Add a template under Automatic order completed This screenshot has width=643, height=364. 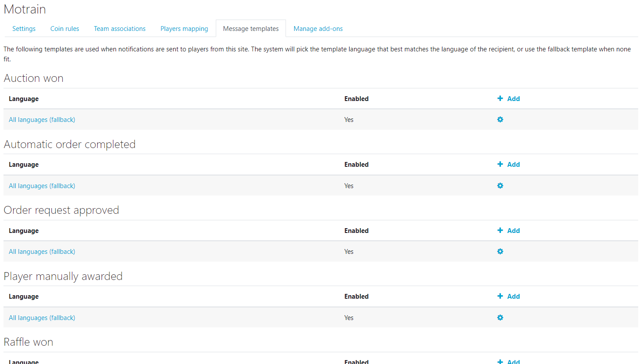pos(509,165)
